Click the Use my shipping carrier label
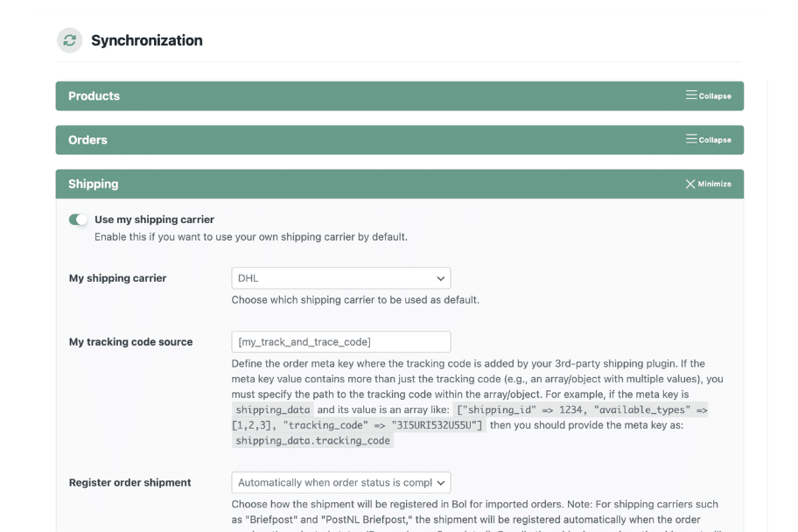The width and height of the screenshot is (798, 532). click(x=154, y=220)
